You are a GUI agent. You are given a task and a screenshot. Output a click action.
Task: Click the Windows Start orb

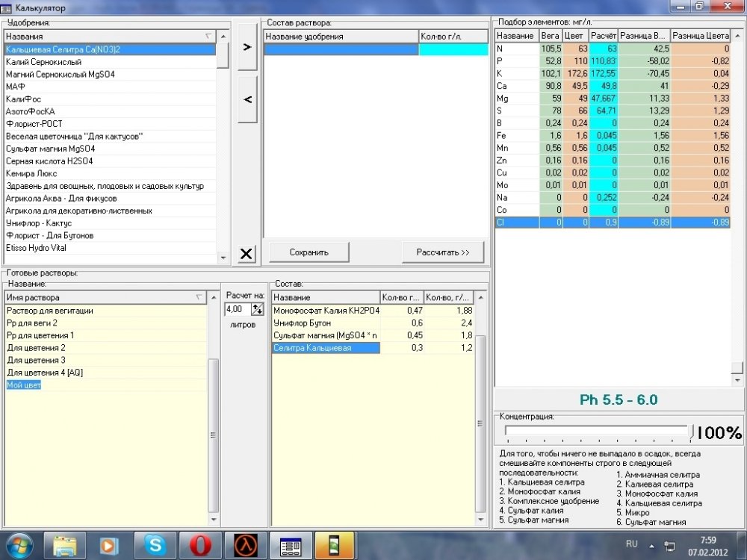coord(18,546)
